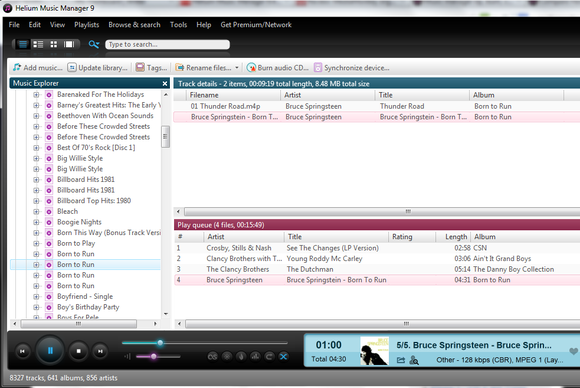Mute audio with the speaker icon
Image resolution: width=580 pixels, height=388 pixels.
click(127, 357)
